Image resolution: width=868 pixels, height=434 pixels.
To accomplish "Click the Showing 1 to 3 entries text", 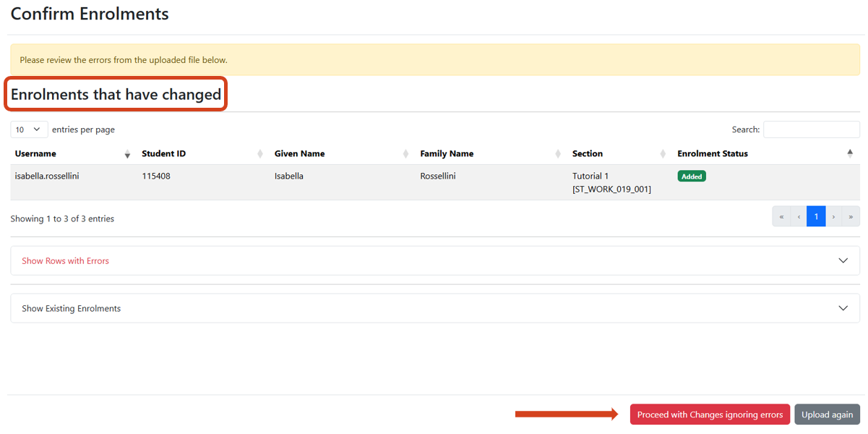I will (x=62, y=218).
